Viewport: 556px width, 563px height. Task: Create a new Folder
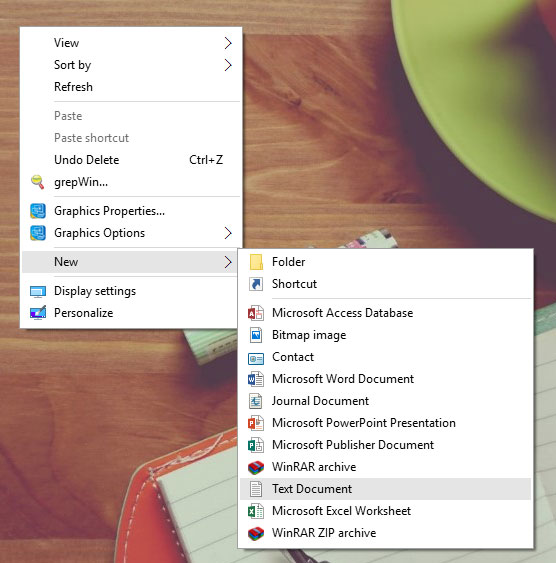[386, 262]
